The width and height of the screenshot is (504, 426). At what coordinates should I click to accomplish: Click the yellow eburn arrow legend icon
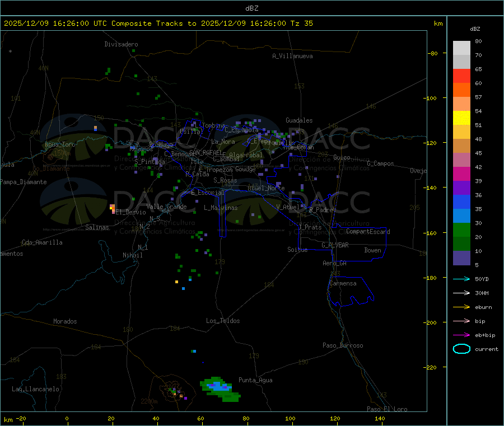tap(461, 307)
